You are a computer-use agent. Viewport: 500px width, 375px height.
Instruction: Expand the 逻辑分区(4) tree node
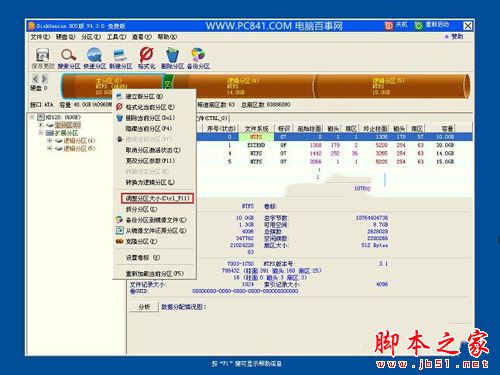click(49, 141)
